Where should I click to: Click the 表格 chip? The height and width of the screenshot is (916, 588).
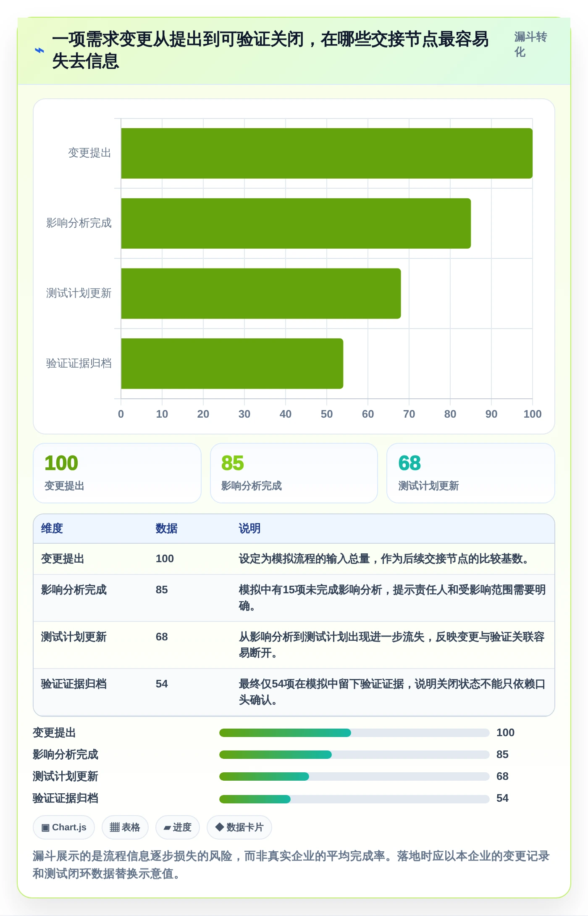[x=125, y=827]
